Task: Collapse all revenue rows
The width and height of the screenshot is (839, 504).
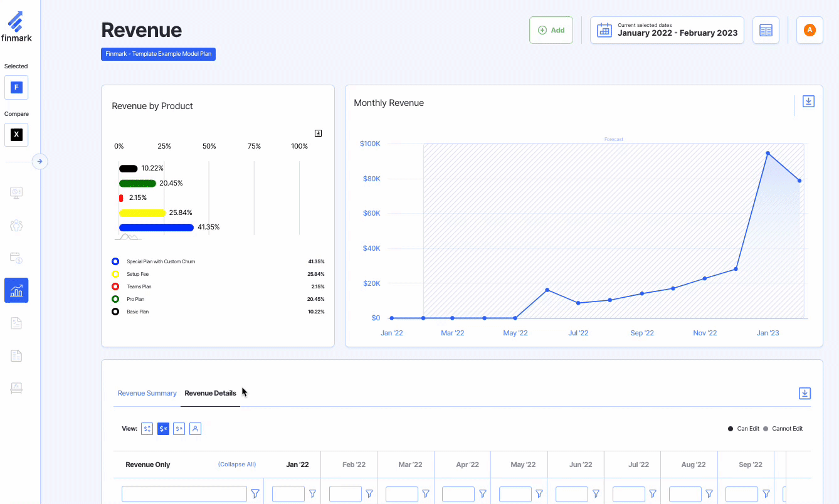Action: 236,465
